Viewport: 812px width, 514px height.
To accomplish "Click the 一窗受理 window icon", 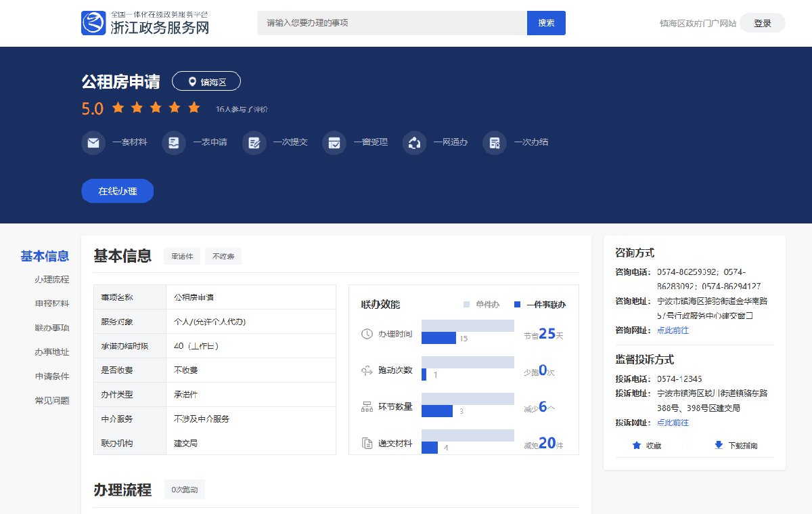I will pos(334,143).
